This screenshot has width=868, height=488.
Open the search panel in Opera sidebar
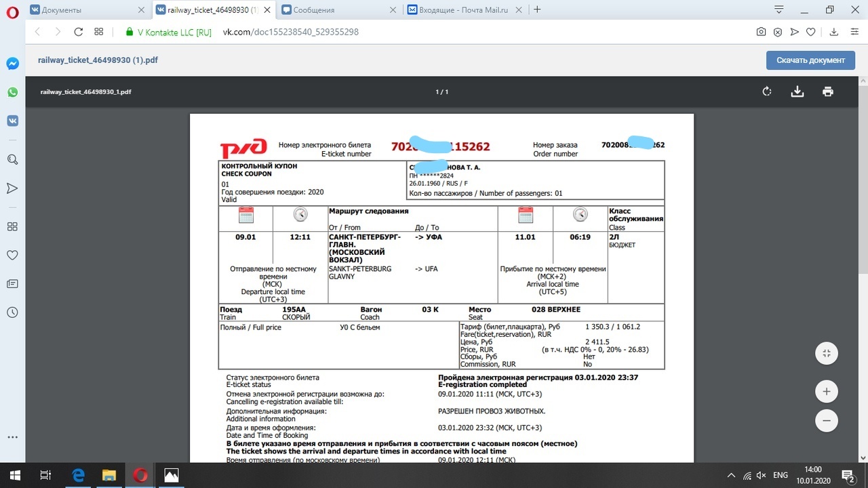click(12, 159)
